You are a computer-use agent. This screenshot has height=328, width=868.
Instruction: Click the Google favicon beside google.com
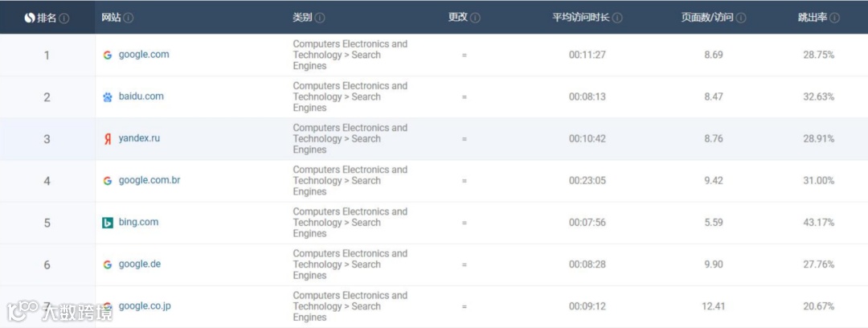(108, 55)
